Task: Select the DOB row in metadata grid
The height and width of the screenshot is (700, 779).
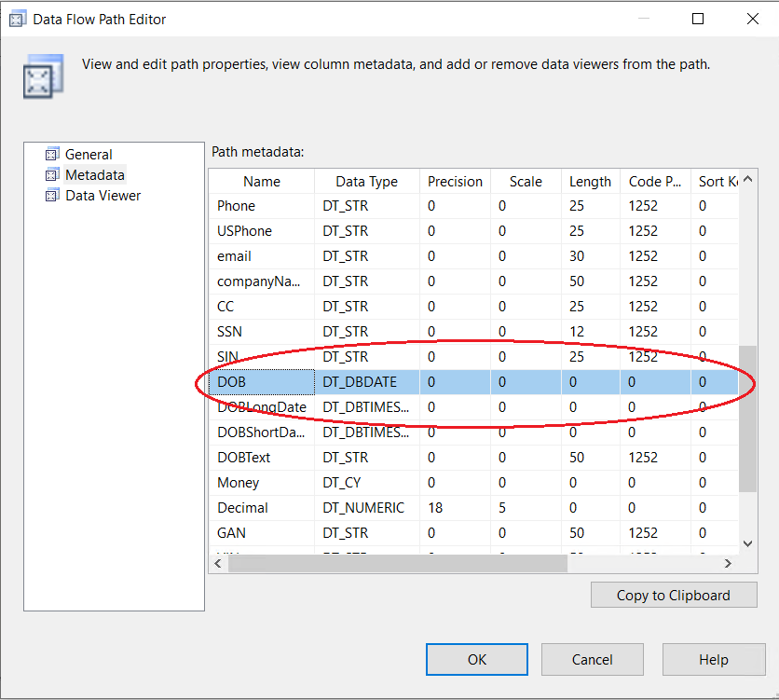Action: [261, 382]
